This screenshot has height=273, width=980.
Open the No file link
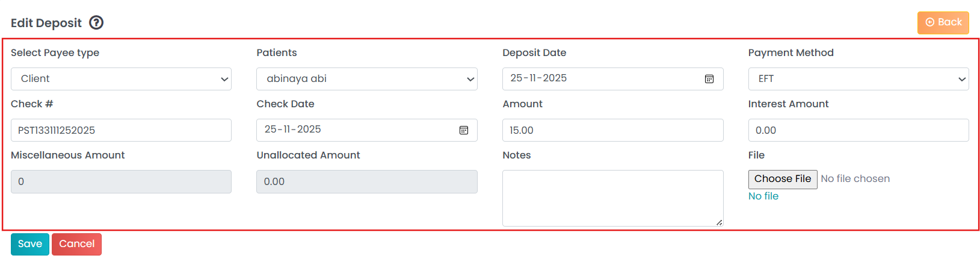[763, 196]
